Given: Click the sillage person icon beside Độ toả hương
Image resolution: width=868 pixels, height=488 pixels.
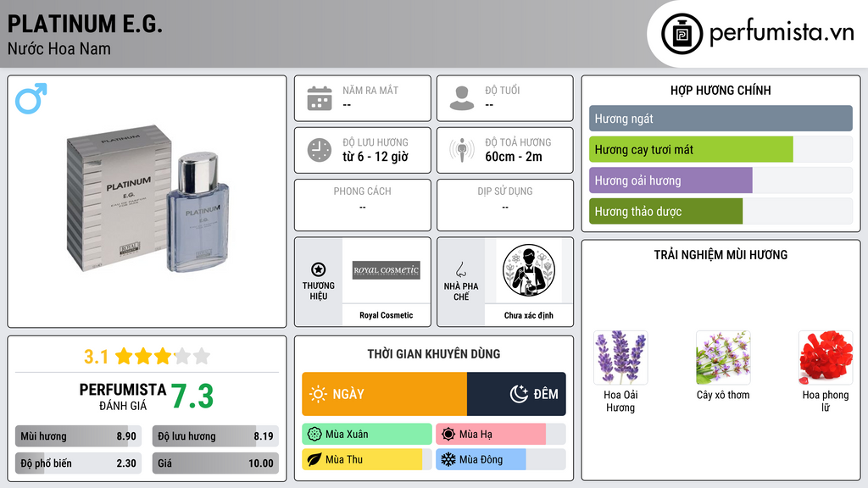Looking at the screenshot, I should click(462, 150).
